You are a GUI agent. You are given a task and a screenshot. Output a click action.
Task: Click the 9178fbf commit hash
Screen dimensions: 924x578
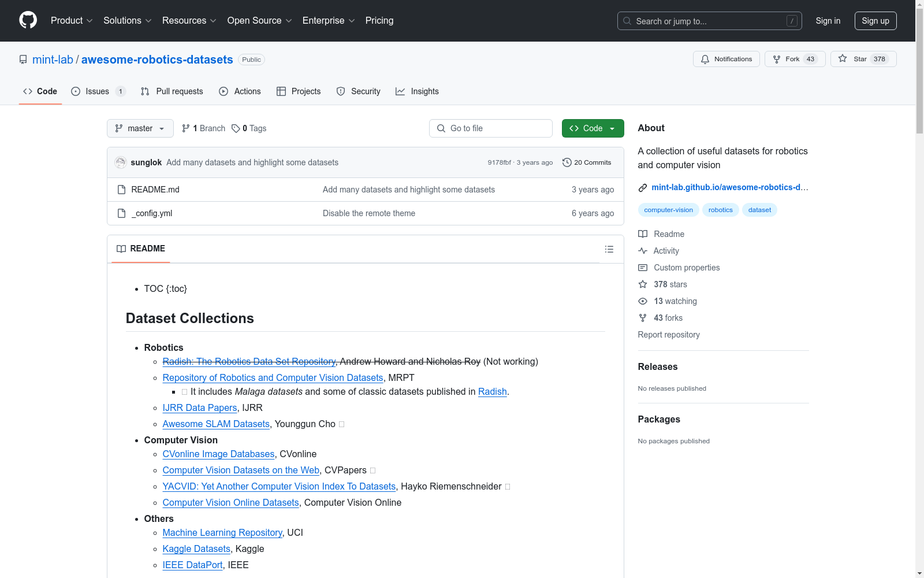[499, 162]
